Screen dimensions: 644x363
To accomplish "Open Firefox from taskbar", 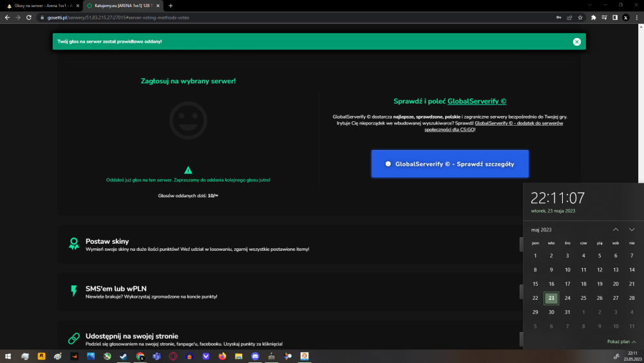I will pyautogui.click(x=222, y=357).
